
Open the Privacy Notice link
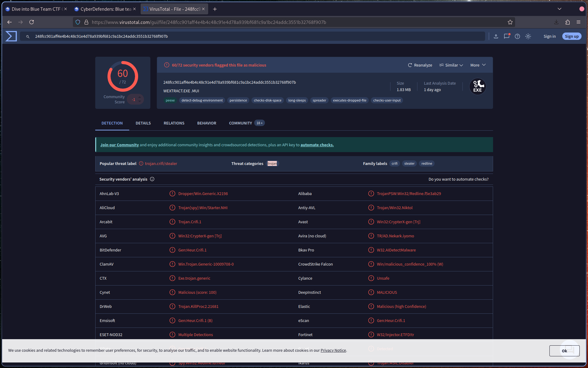pyautogui.click(x=333, y=351)
